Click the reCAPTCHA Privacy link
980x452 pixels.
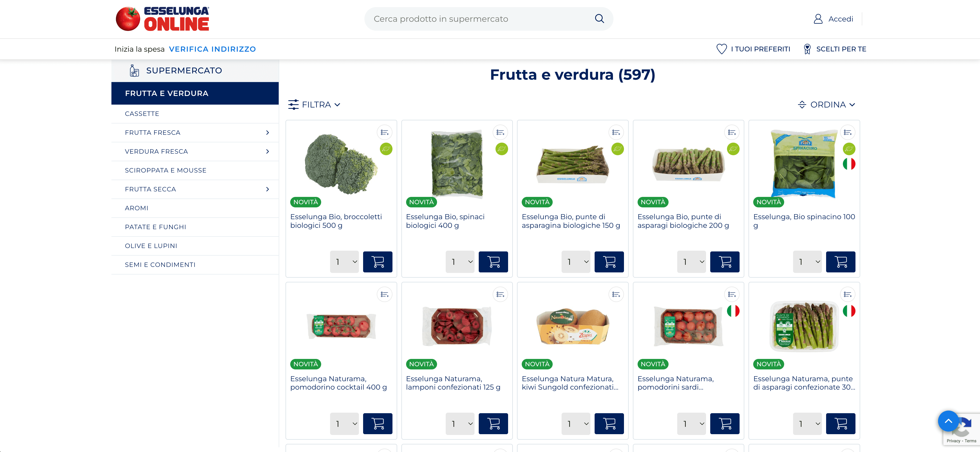(953, 441)
